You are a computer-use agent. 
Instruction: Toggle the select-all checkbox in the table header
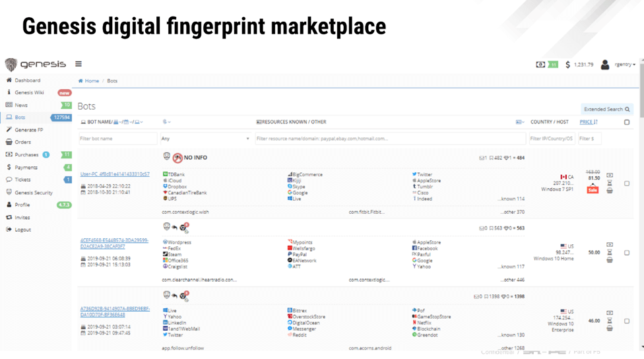tap(627, 122)
